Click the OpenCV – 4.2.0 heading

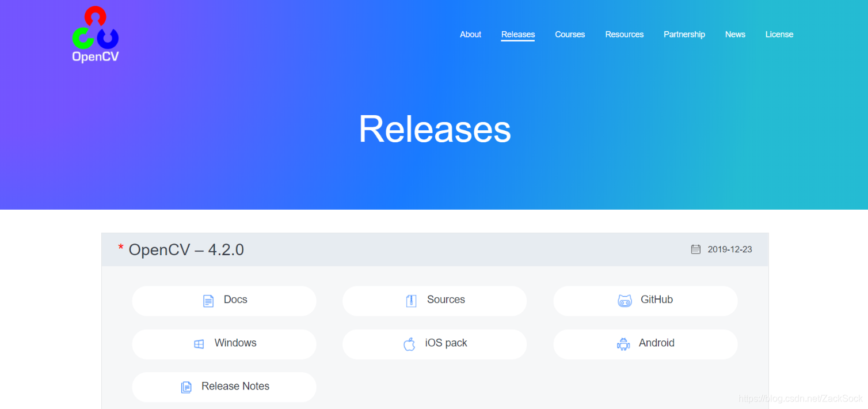(x=186, y=249)
